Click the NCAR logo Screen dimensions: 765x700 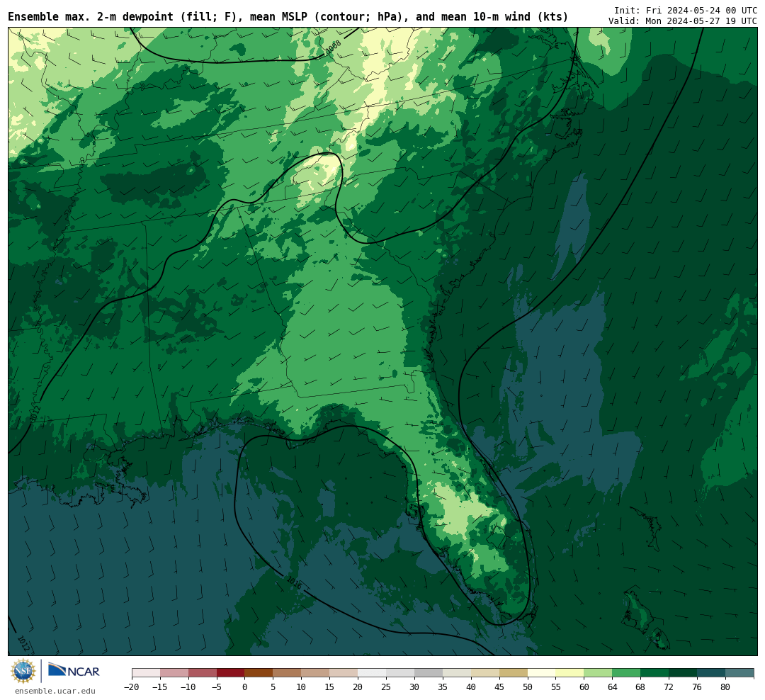pos(74,670)
